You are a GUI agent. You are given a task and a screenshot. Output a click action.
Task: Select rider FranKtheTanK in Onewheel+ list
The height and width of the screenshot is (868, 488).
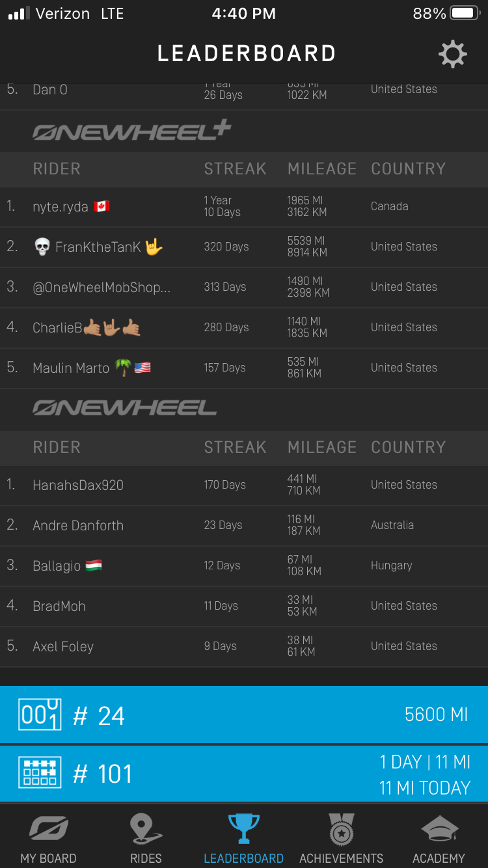coord(98,247)
